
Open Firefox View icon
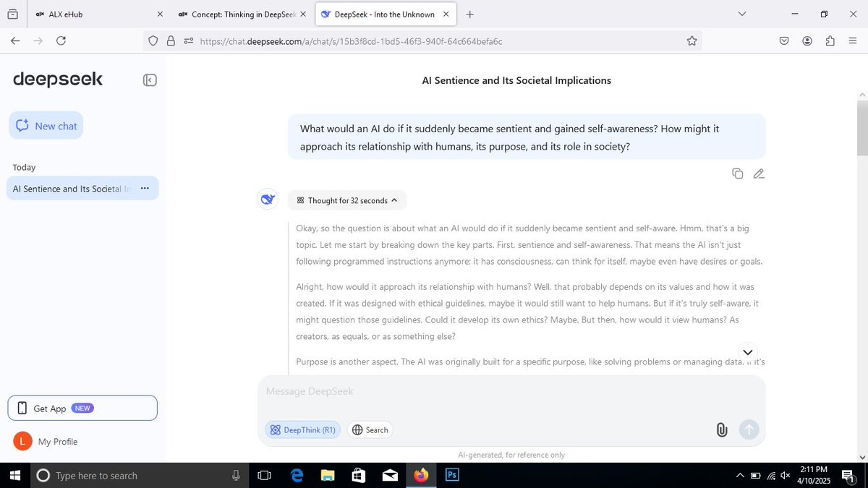tap(12, 14)
